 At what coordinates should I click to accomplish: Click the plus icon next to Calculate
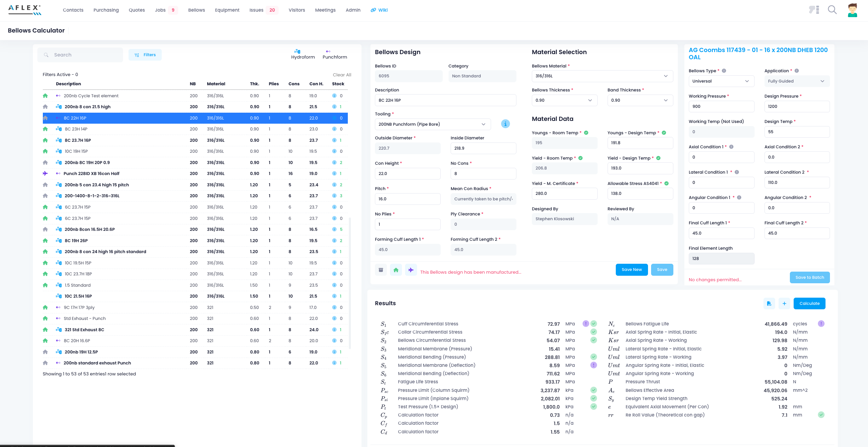pos(784,303)
